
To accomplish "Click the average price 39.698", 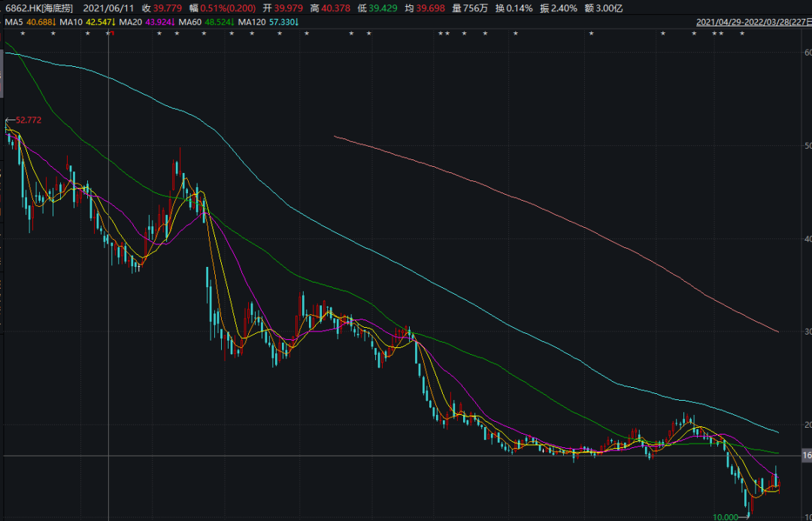I will (430, 8).
